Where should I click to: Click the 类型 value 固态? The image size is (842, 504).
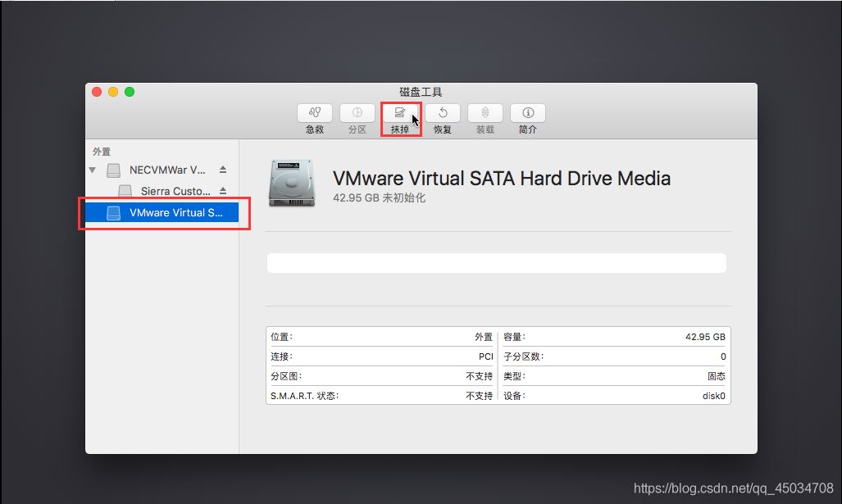(717, 376)
